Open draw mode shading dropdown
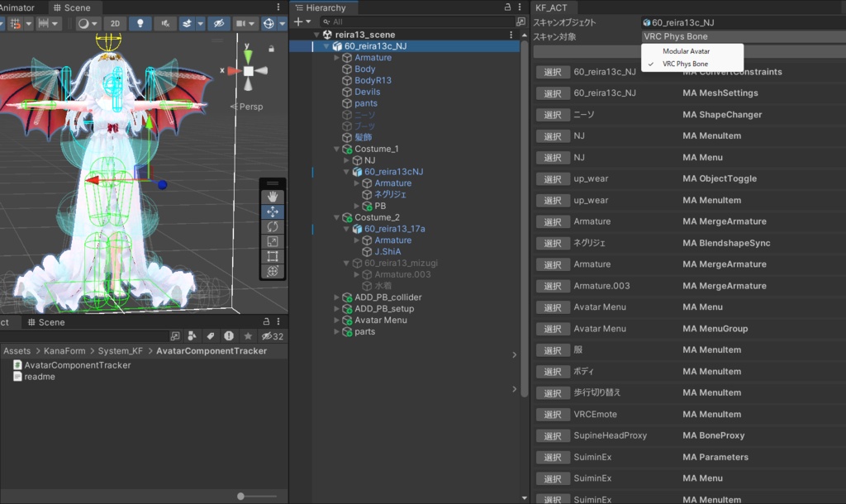The height and width of the screenshot is (504, 846). tap(87, 23)
